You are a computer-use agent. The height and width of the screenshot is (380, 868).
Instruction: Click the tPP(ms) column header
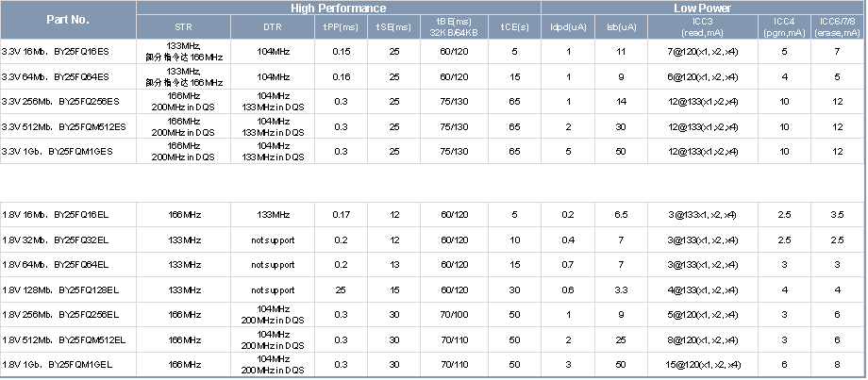tap(341, 27)
